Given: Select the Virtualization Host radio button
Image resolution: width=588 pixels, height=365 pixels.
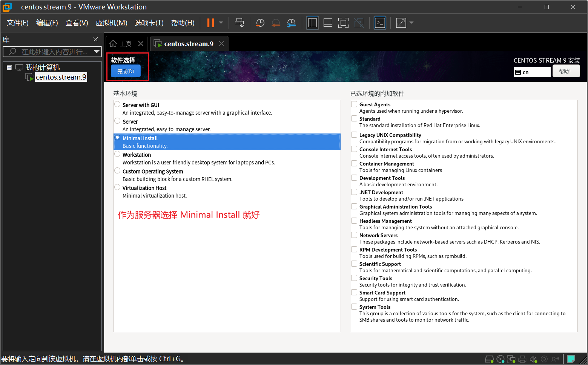Looking at the screenshot, I should [118, 187].
